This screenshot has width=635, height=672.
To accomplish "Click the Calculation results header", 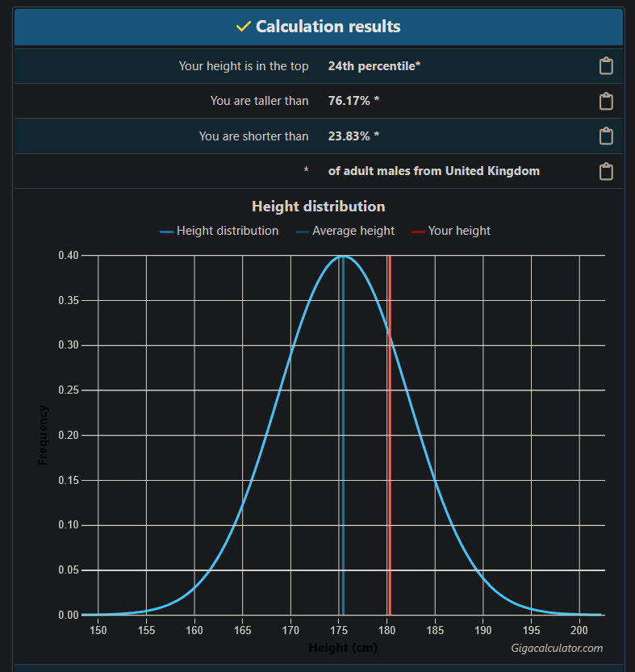I will tap(319, 27).
